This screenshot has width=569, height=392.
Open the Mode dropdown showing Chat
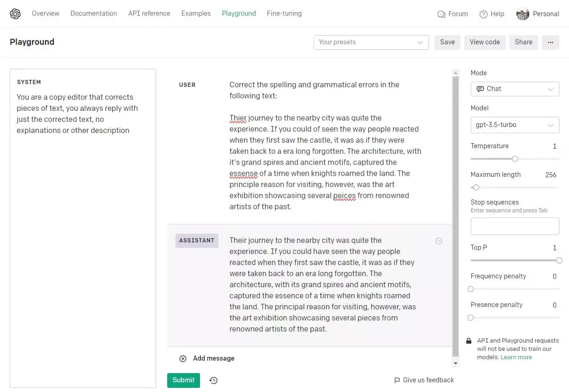[515, 89]
